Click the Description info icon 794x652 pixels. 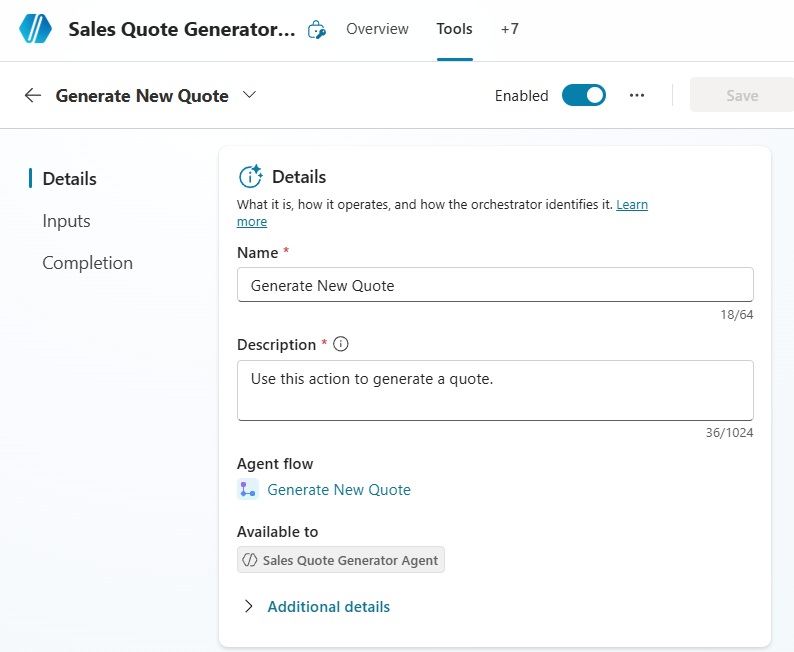[x=341, y=345]
